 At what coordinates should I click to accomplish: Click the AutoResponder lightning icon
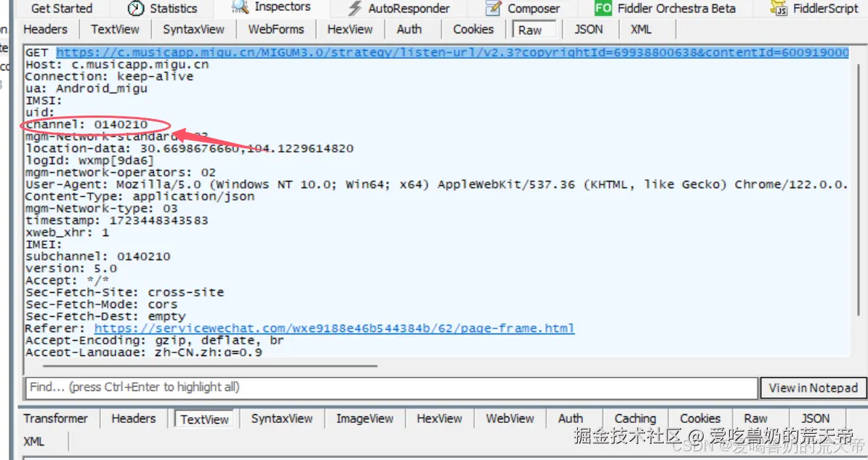(x=355, y=8)
